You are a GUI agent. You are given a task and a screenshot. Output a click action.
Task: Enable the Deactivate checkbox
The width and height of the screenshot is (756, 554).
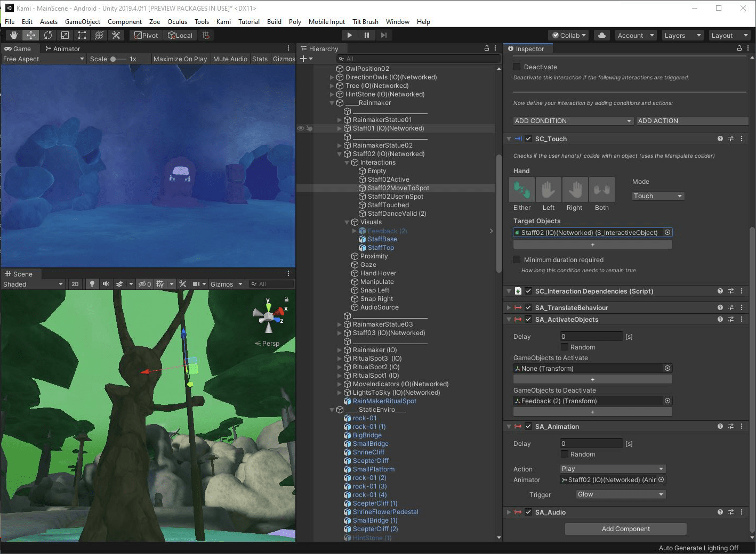click(x=517, y=67)
